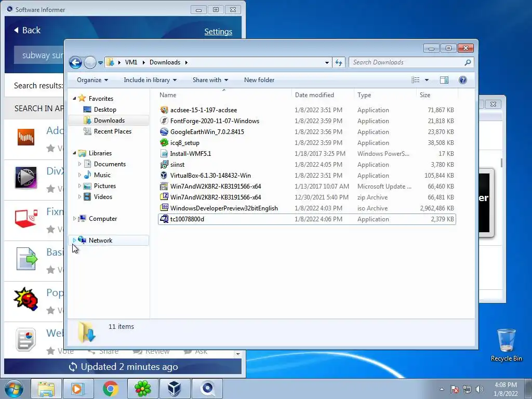532x399 pixels.
Task: Open the Share with dropdown
Action: tap(210, 79)
